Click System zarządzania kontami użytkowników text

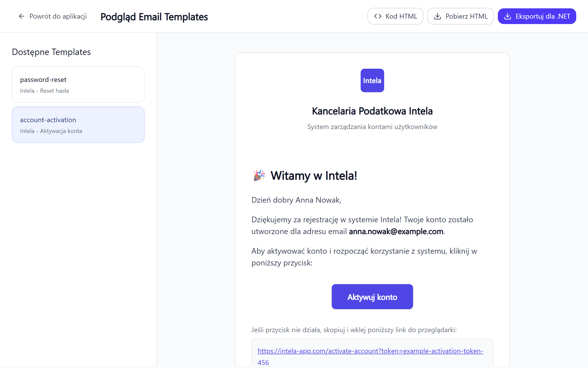(x=372, y=127)
